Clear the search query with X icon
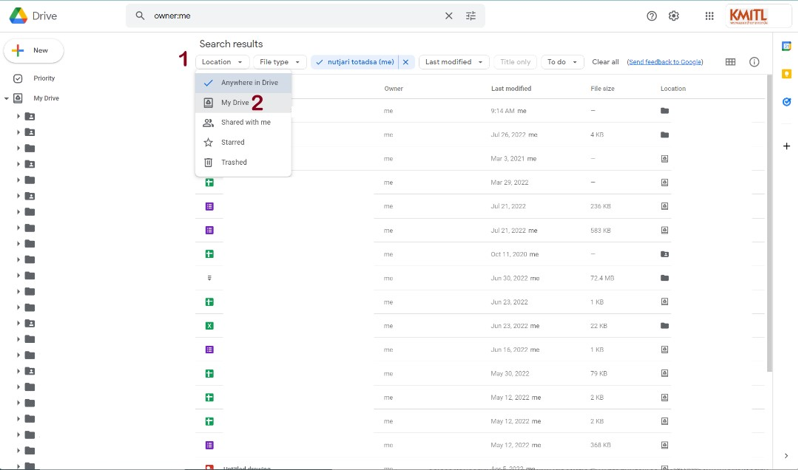The width and height of the screenshot is (798, 471). point(448,16)
